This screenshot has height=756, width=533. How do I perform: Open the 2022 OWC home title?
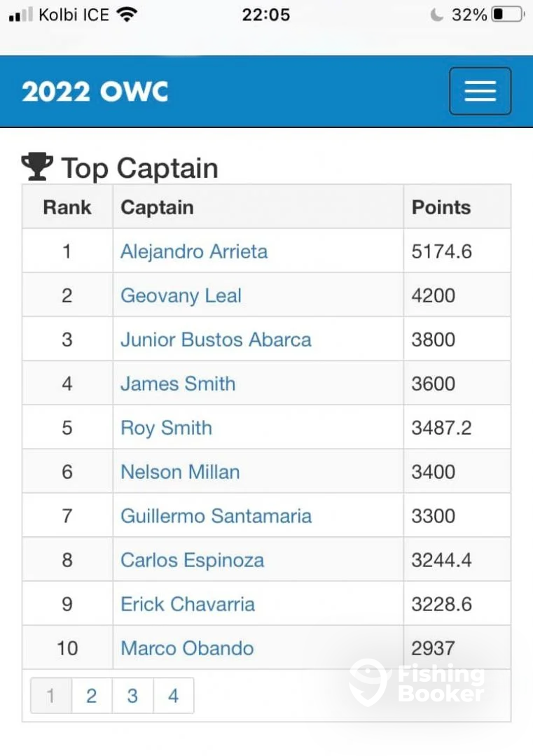tap(95, 92)
